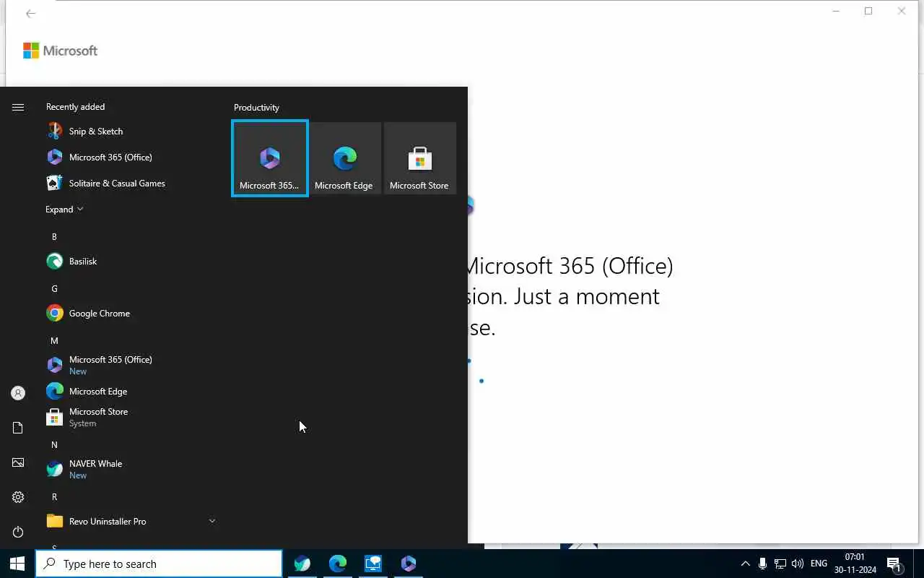Open Settings gear in Start sidebar
Screen dimensions: 924x578
[18, 497]
